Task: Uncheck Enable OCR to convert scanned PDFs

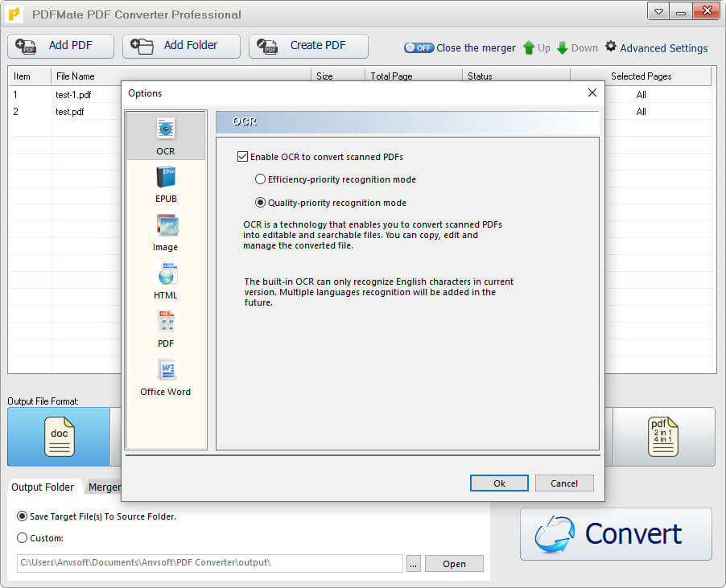Action: coord(242,157)
